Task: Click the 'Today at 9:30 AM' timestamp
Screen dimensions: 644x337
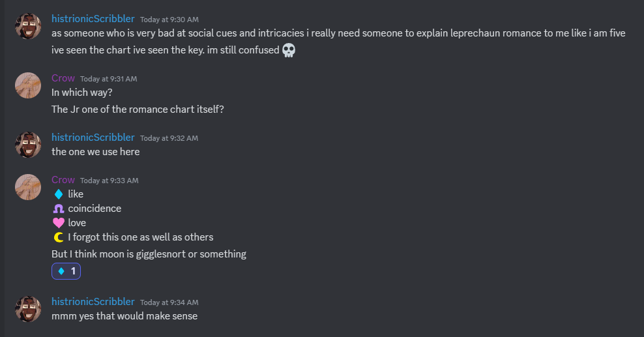Action: pos(169,20)
